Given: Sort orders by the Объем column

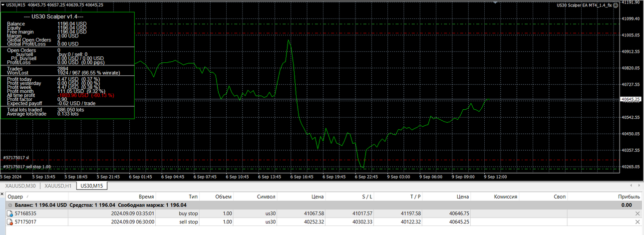Looking at the screenshot, I should tap(223, 197).
